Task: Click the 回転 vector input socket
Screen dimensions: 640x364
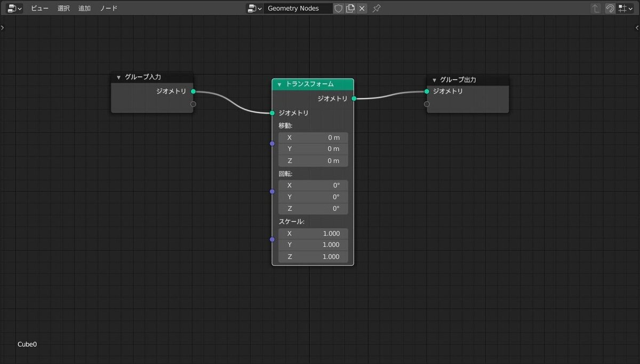Action: tap(272, 191)
